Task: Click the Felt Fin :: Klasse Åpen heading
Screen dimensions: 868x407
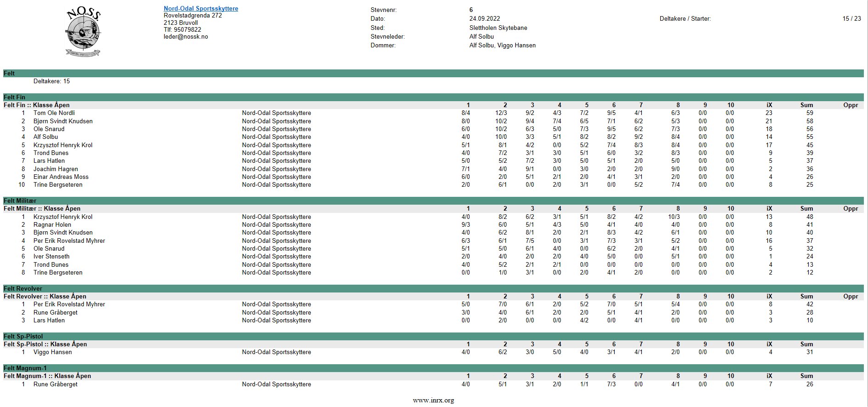Action: point(37,105)
